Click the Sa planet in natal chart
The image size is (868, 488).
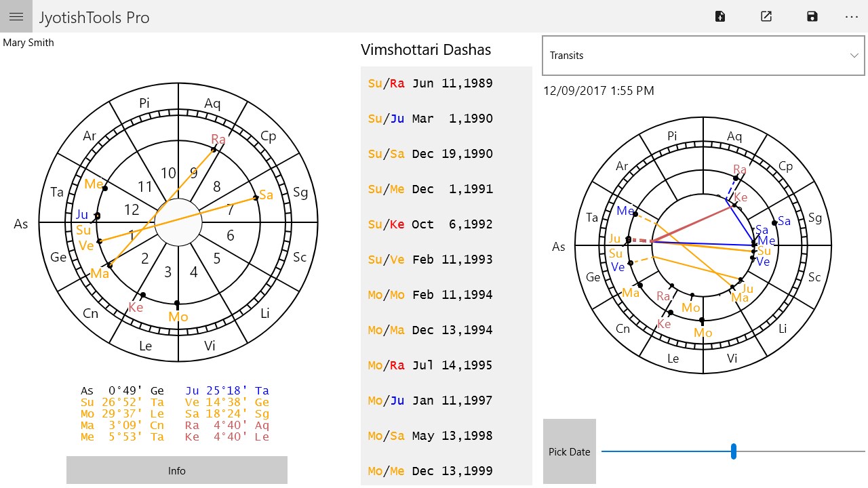click(266, 195)
